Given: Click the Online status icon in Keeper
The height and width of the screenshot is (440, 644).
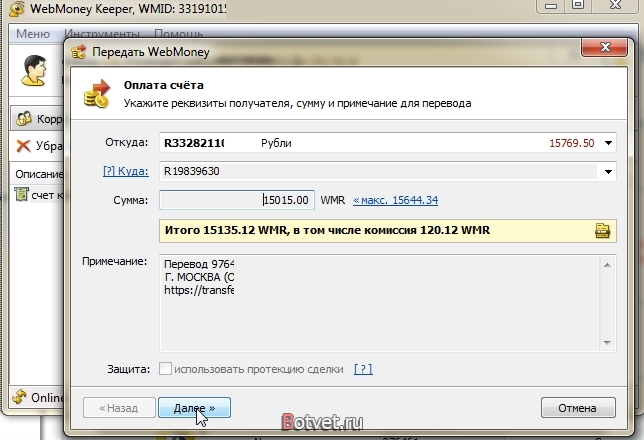Looking at the screenshot, I should coord(19,397).
